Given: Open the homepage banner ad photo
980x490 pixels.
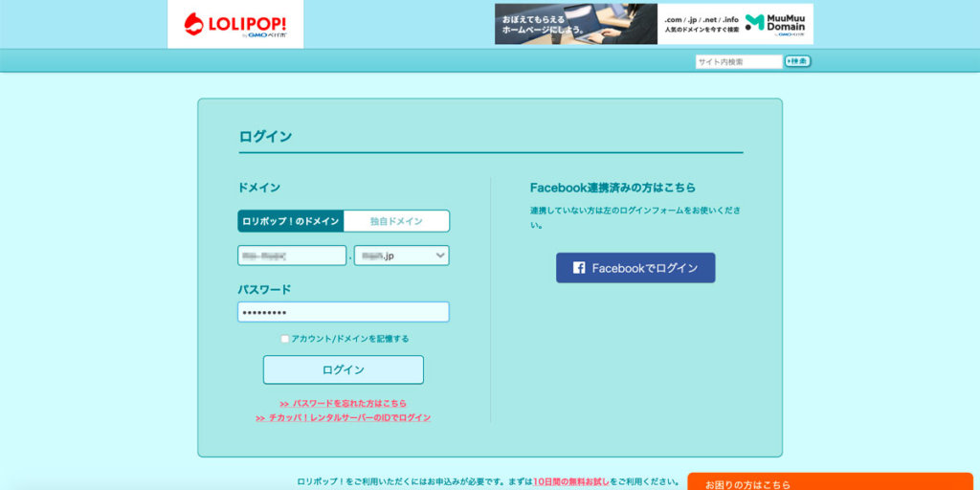Looking at the screenshot, I should pos(575,24).
